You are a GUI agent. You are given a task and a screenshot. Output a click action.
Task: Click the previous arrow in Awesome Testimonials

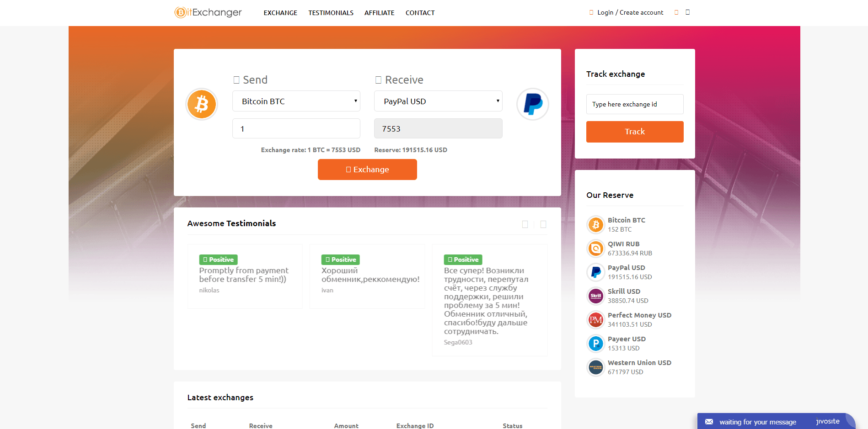pyautogui.click(x=525, y=224)
